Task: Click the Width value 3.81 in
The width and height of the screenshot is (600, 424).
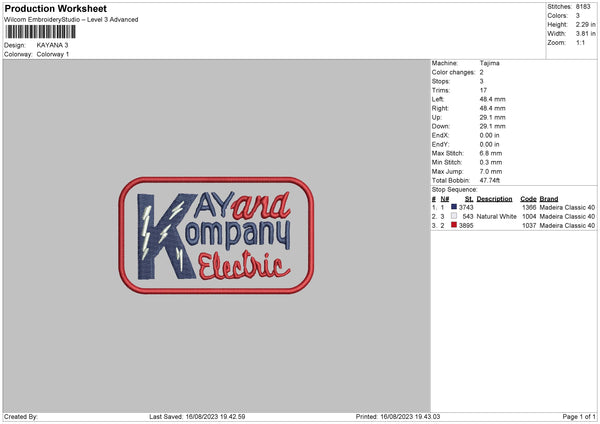Action: coord(585,34)
